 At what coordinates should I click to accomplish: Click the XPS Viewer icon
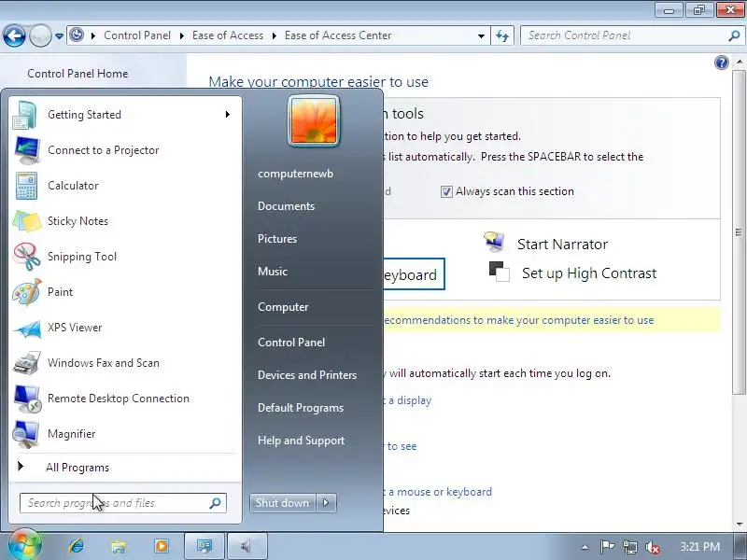tap(27, 328)
